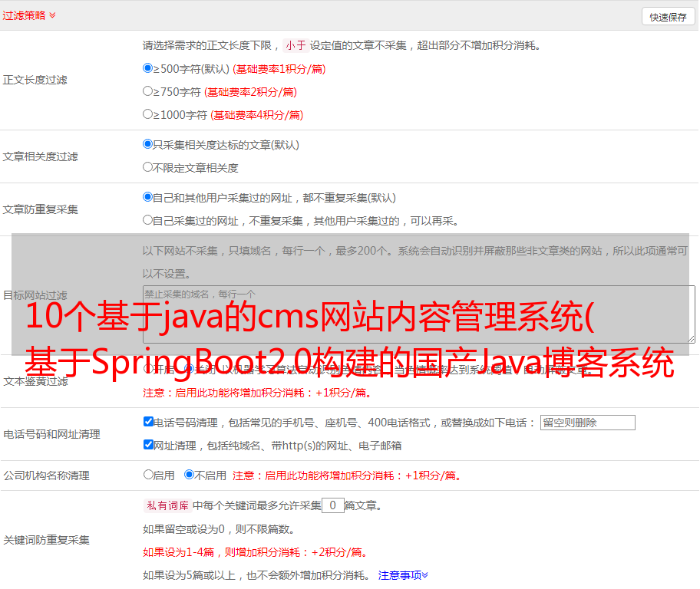
Task: Click the 关键词防重复采集 row label
Action: coord(46,540)
